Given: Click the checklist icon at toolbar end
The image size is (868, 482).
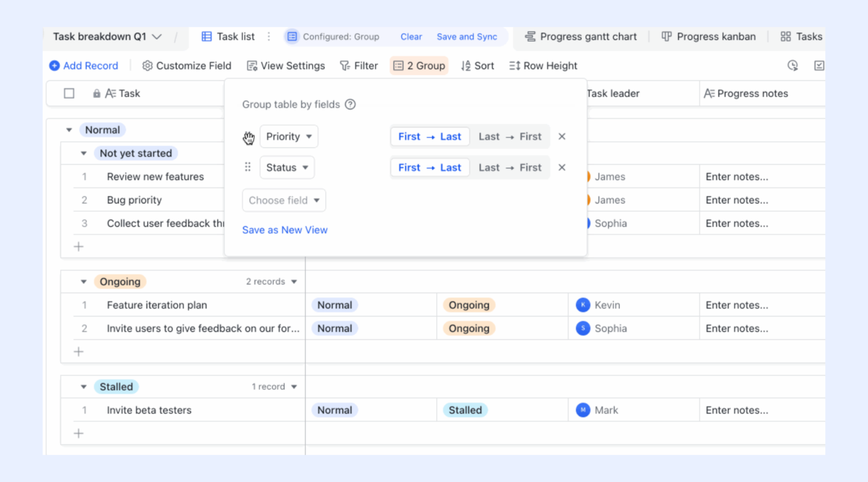Looking at the screenshot, I should (819, 65).
